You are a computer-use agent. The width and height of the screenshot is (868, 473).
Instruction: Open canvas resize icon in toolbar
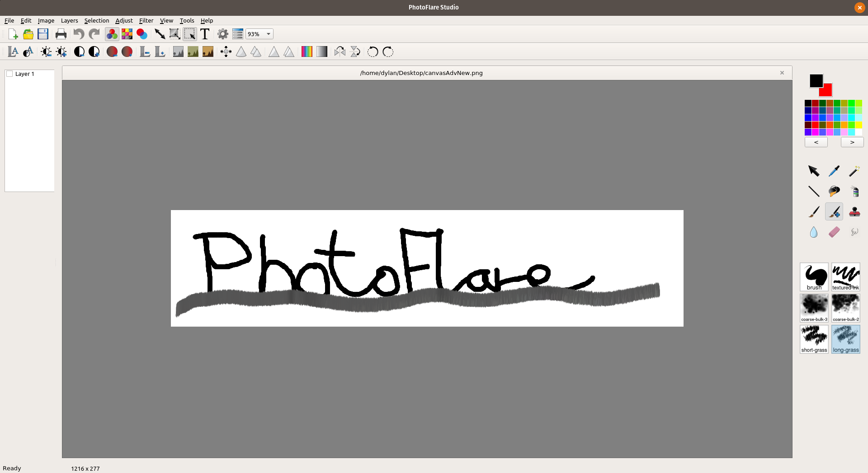(x=175, y=34)
